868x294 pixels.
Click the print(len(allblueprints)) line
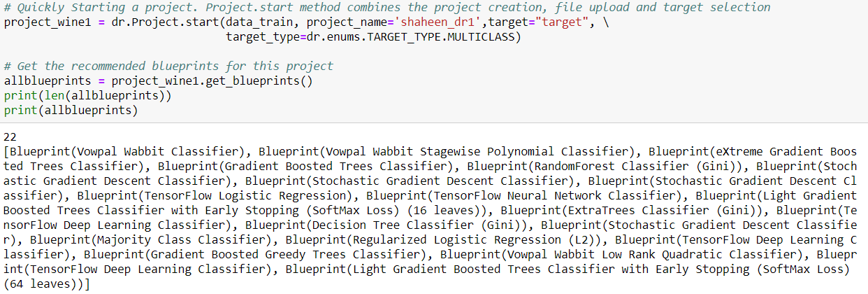coord(87,95)
